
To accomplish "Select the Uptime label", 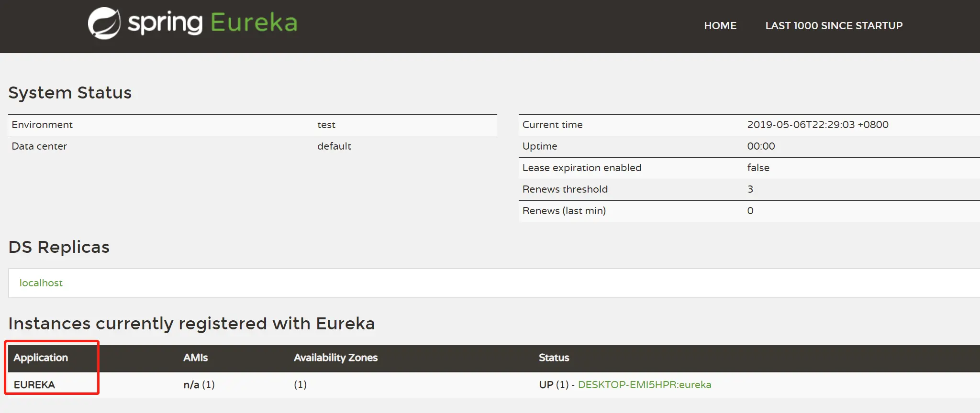I will 540,146.
